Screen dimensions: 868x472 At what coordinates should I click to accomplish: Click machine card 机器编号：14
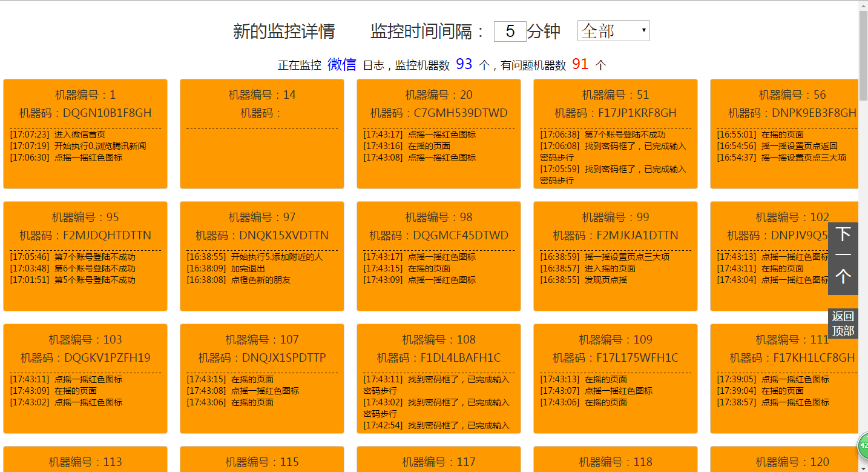262,134
